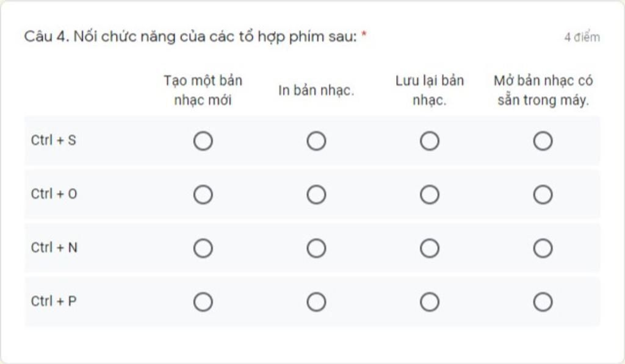Select 'Lưu lại bản nhạc' for Ctrl + S
The image size is (625, 364).
tap(429, 141)
